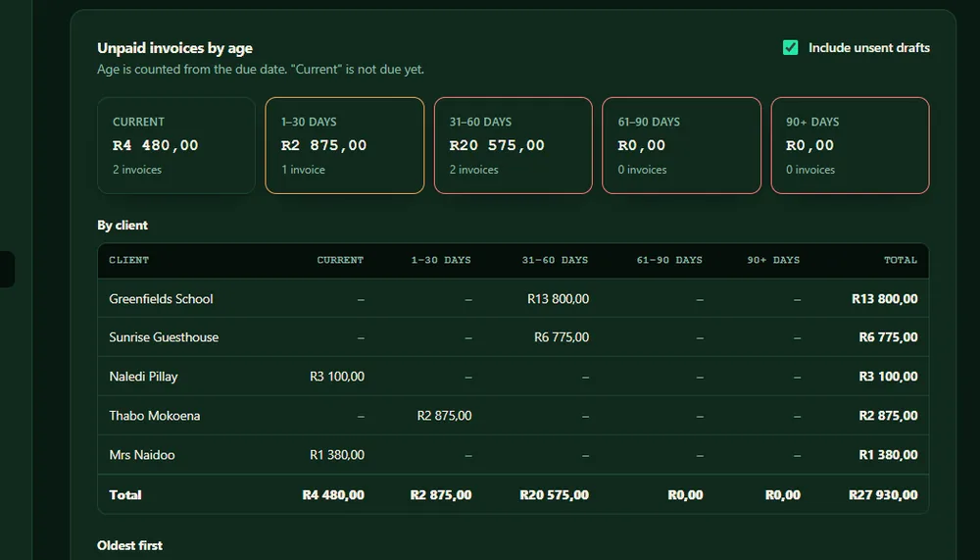Click the R20 575,00 total in footer row

555,495
